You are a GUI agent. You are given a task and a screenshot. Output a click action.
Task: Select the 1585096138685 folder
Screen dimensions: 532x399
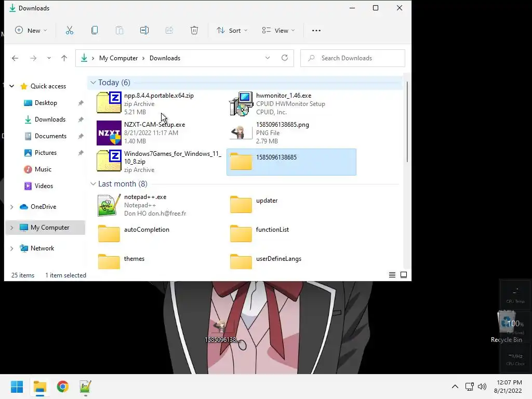point(291,162)
